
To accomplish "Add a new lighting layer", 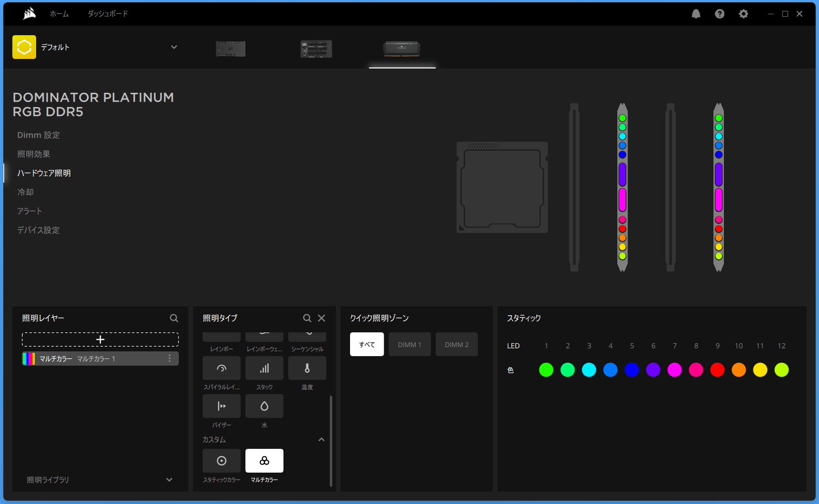I will click(x=100, y=339).
